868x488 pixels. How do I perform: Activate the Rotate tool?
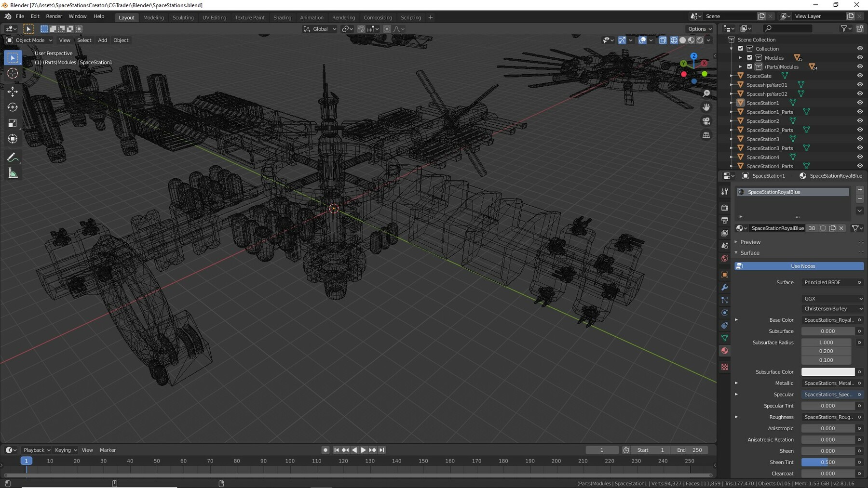click(x=13, y=107)
